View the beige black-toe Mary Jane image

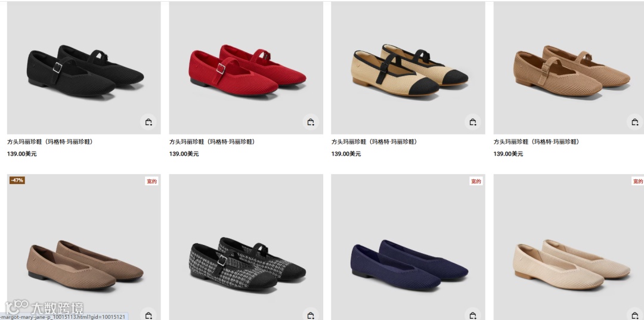pos(408,68)
